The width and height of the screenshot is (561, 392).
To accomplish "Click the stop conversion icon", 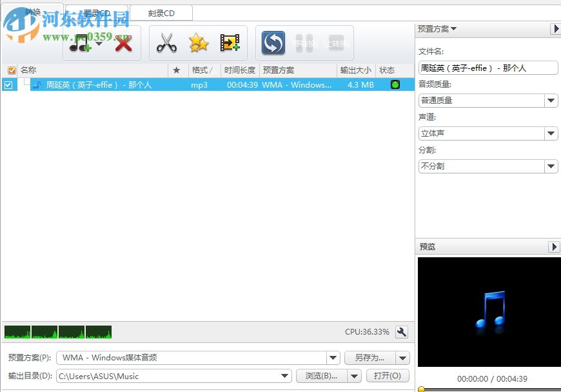I will 336,43.
